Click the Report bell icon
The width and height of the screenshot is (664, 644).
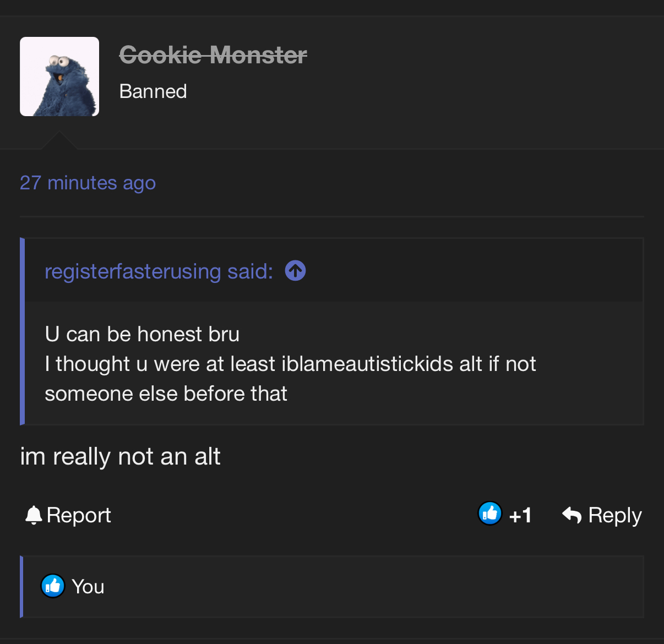34,515
